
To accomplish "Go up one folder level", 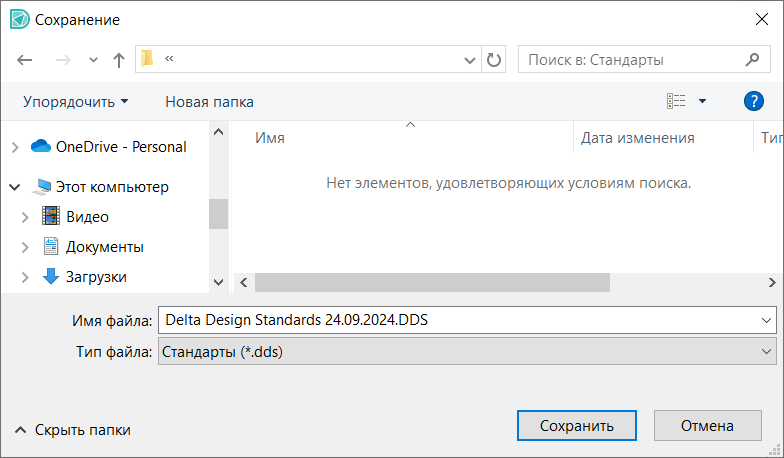I will coord(119,60).
